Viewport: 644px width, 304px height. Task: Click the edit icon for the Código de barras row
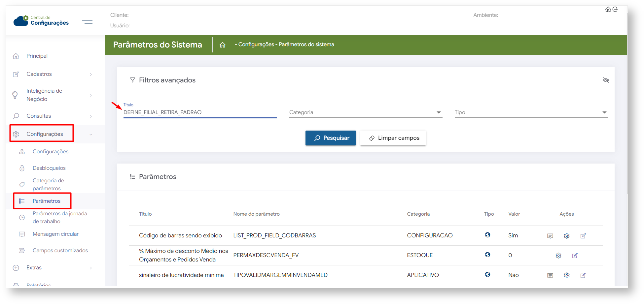coord(583,236)
